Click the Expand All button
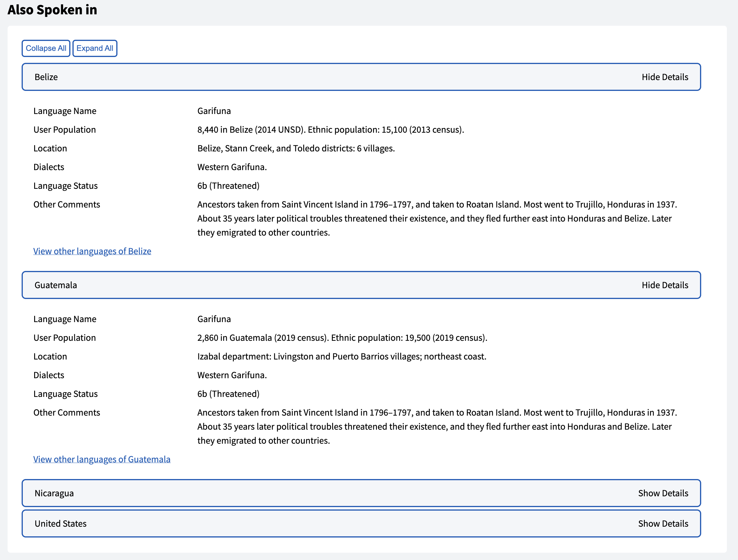 [95, 49]
